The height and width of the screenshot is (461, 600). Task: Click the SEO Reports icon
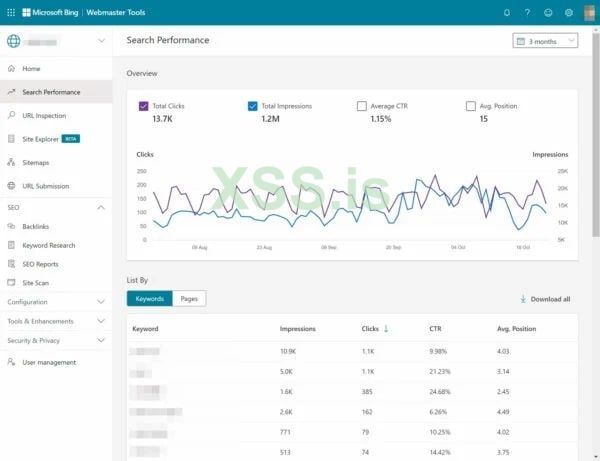(x=11, y=264)
